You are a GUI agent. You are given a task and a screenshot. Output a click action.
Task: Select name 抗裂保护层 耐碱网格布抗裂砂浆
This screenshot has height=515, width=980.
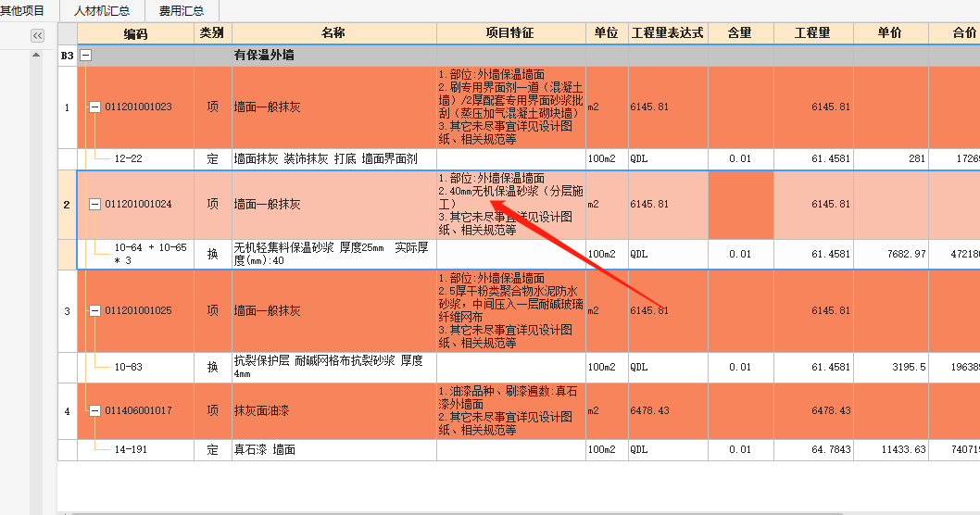(x=314, y=360)
